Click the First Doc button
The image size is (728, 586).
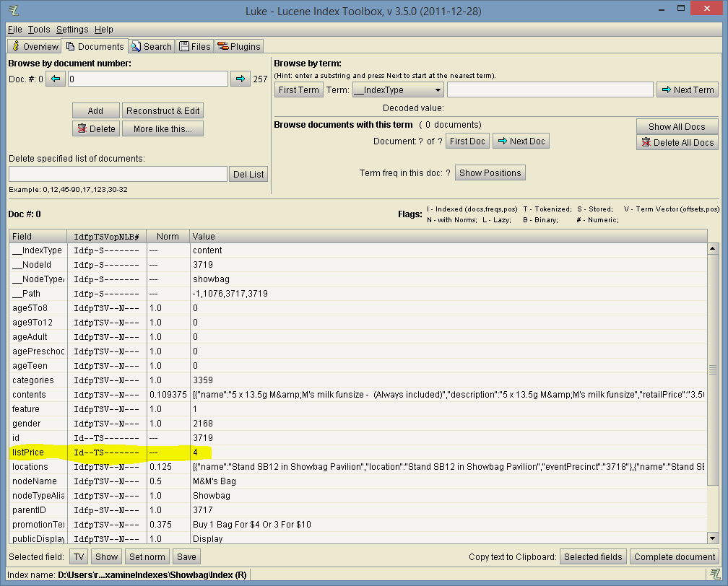click(x=467, y=141)
